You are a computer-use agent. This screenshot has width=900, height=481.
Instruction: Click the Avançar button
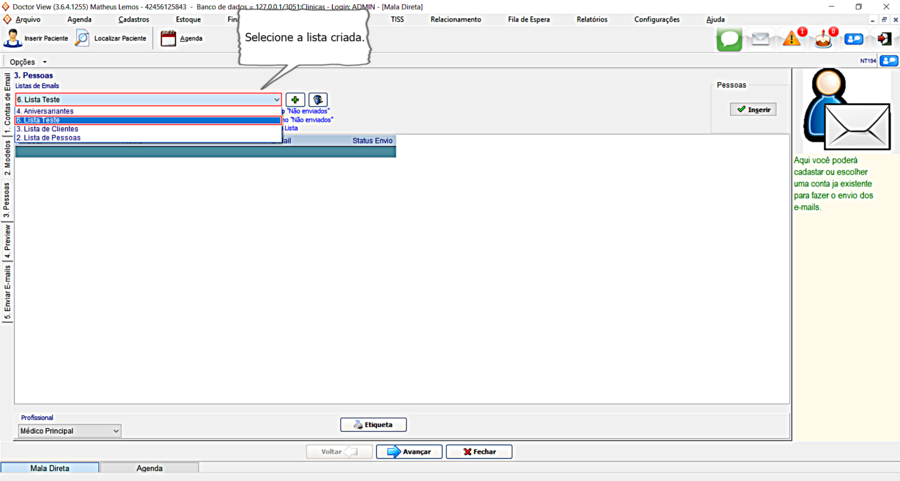409,452
